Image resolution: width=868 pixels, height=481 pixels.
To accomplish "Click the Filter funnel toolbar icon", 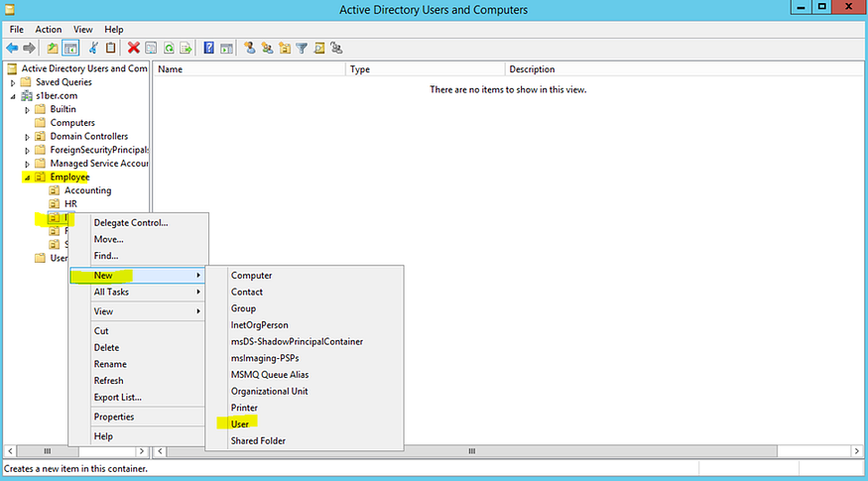I will 302,49.
